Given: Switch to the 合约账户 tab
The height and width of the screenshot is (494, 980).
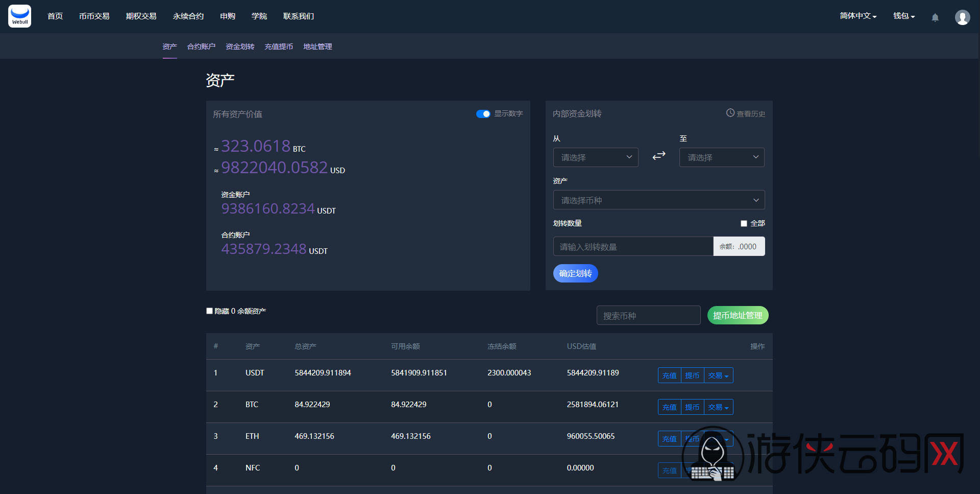Looking at the screenshot, I should (x=201, y=46).
